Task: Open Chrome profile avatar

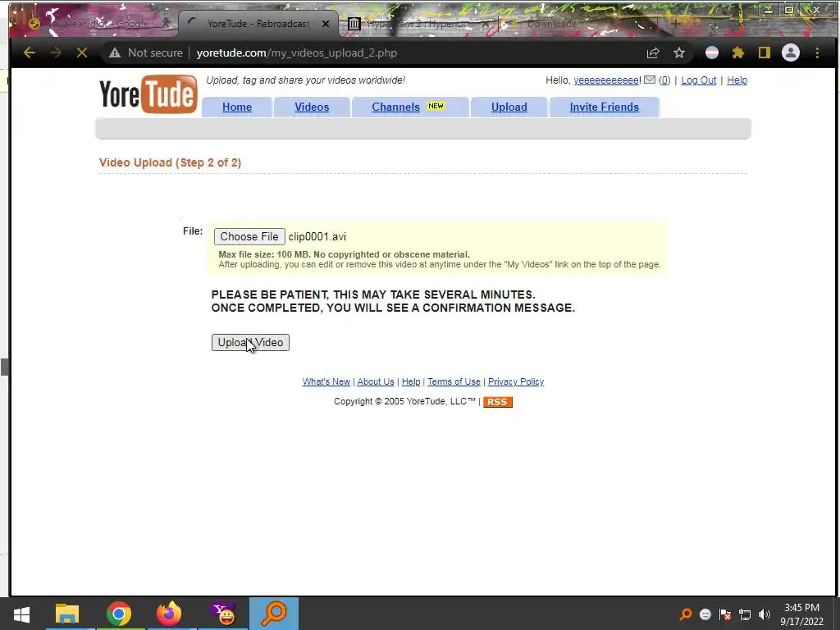Action: point(791,52)
